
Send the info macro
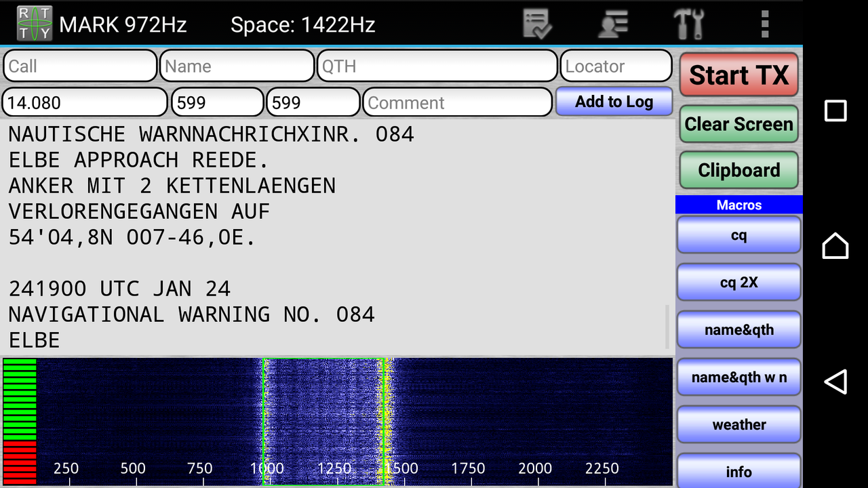coord(739,471)
